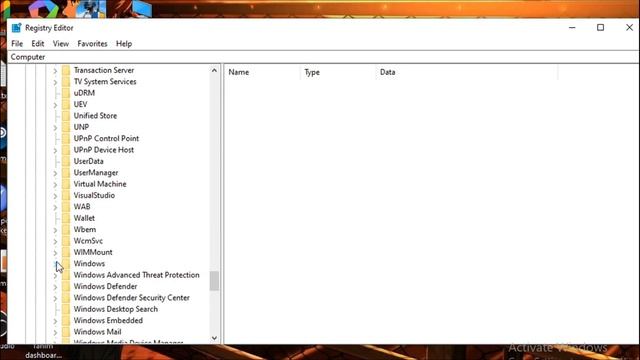Click the Virtual Machine folder icon
This screenshot has height=360, width=640.
point(66,184)
